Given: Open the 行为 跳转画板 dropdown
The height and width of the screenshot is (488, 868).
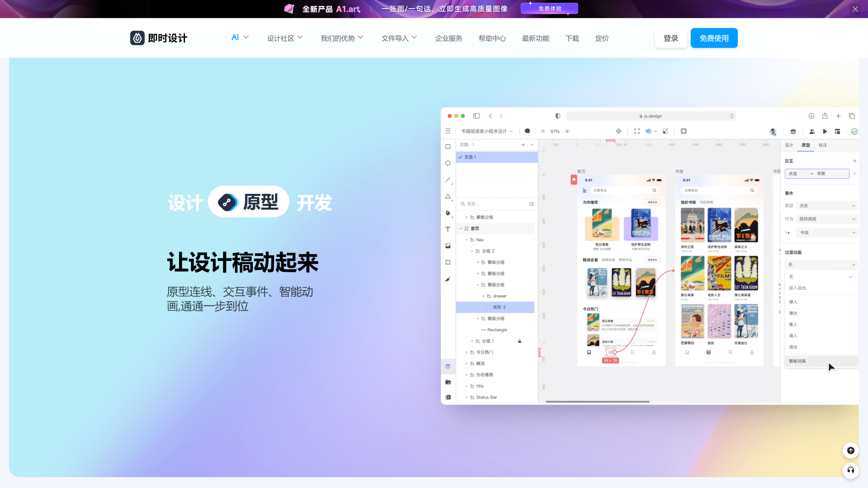Looking at the screenshot, I should pos(827,219).
